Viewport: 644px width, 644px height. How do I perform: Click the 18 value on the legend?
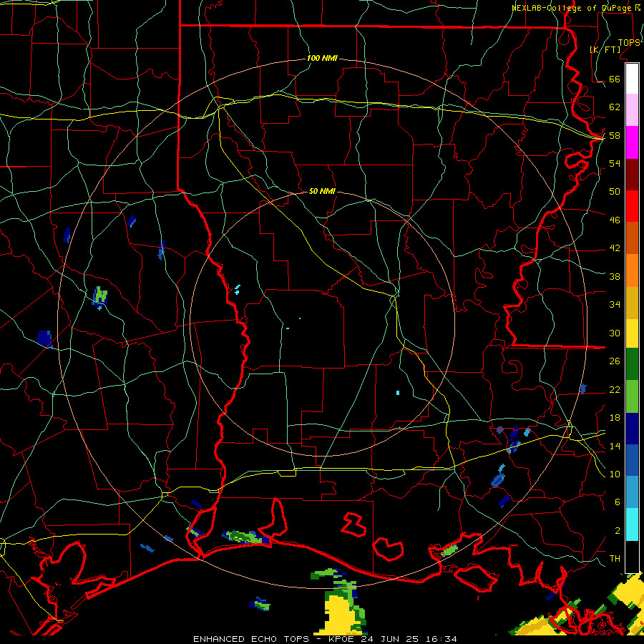click(615, 418)
